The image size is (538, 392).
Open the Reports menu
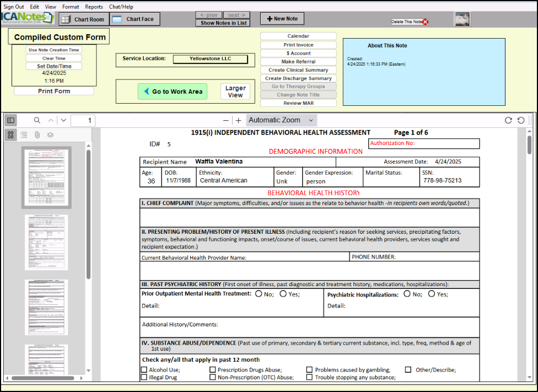[x=94, y=7]
